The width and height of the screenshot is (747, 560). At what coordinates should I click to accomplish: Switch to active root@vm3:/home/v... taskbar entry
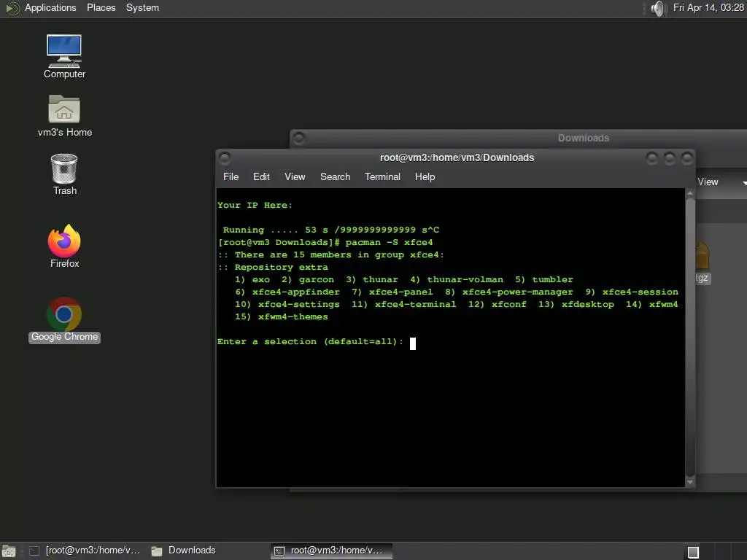[331, 551]
